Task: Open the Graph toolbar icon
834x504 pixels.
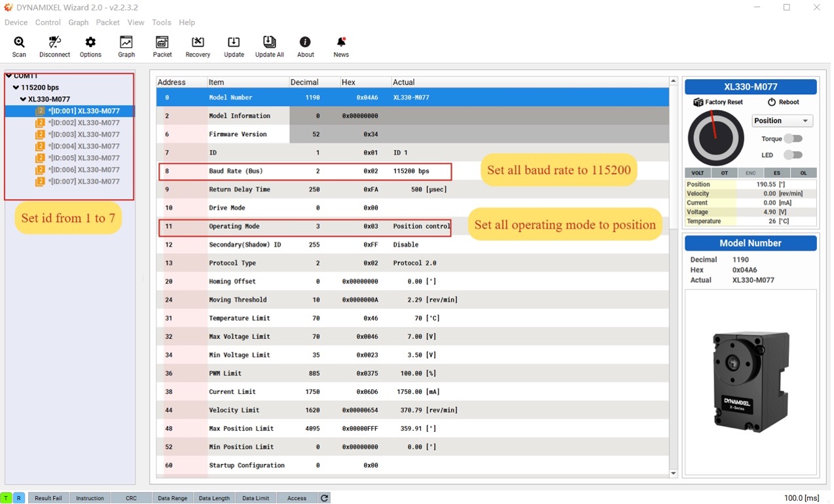Action: [x=126, y=42]
